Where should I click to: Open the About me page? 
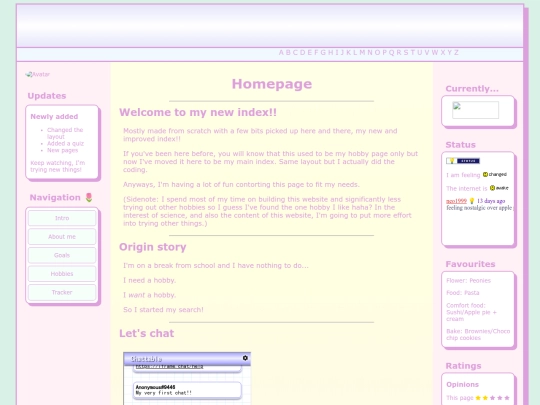tap(62, 237)
